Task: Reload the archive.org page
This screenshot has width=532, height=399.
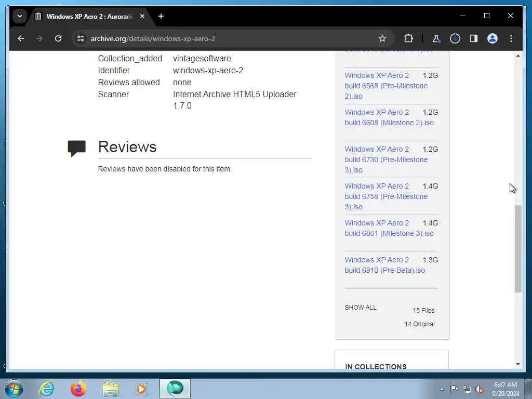Action: point(58,38)
